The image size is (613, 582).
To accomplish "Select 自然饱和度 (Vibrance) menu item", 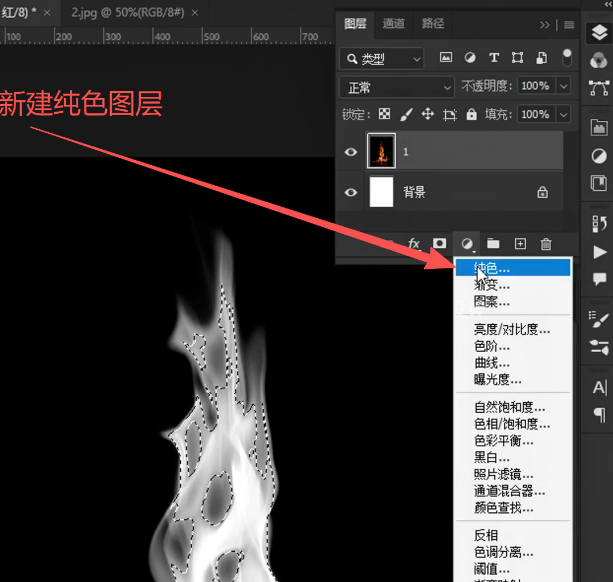I will coord(513,408).
